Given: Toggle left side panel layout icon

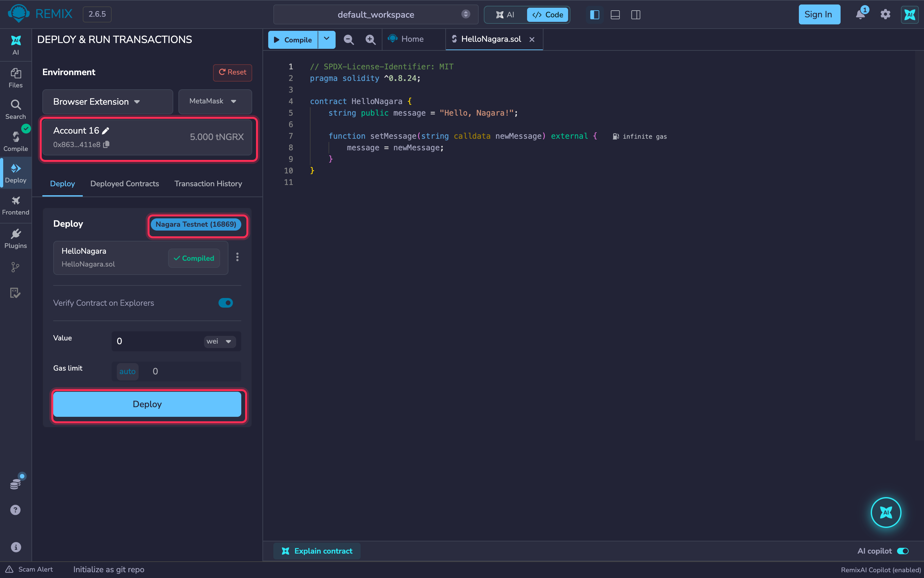Looking at the screenshot, I should tap(595, 14).
